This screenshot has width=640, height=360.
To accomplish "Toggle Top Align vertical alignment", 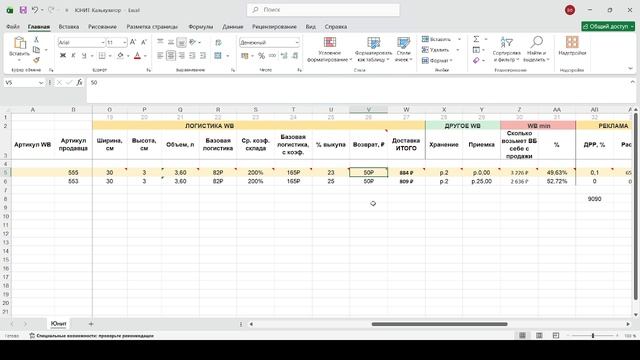I will (160, 42).
